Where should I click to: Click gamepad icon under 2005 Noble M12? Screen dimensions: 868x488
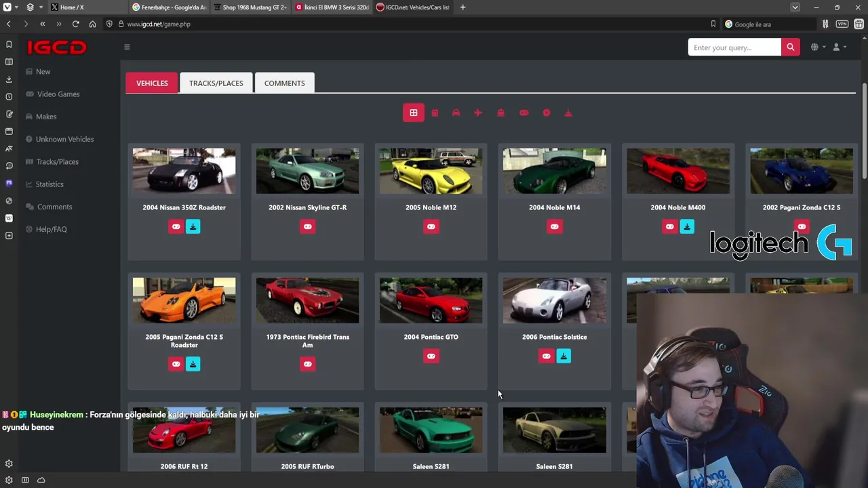click(x=431, y=226)
